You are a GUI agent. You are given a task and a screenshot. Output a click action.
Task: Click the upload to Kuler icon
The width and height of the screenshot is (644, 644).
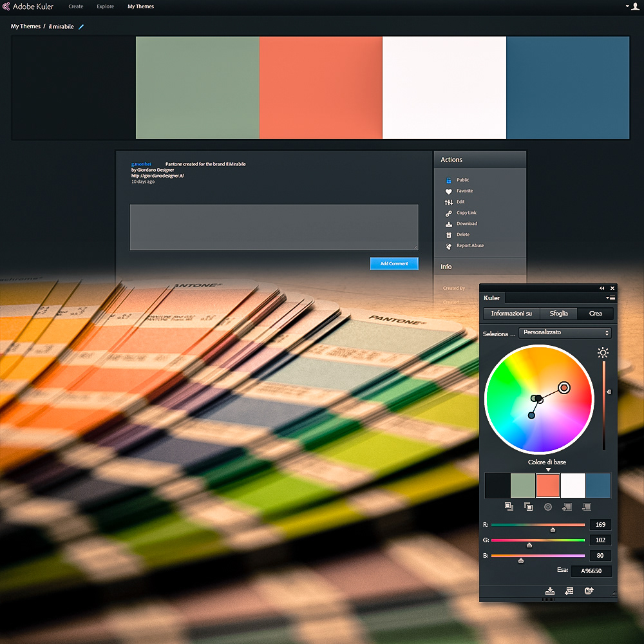tap(589, 591)
